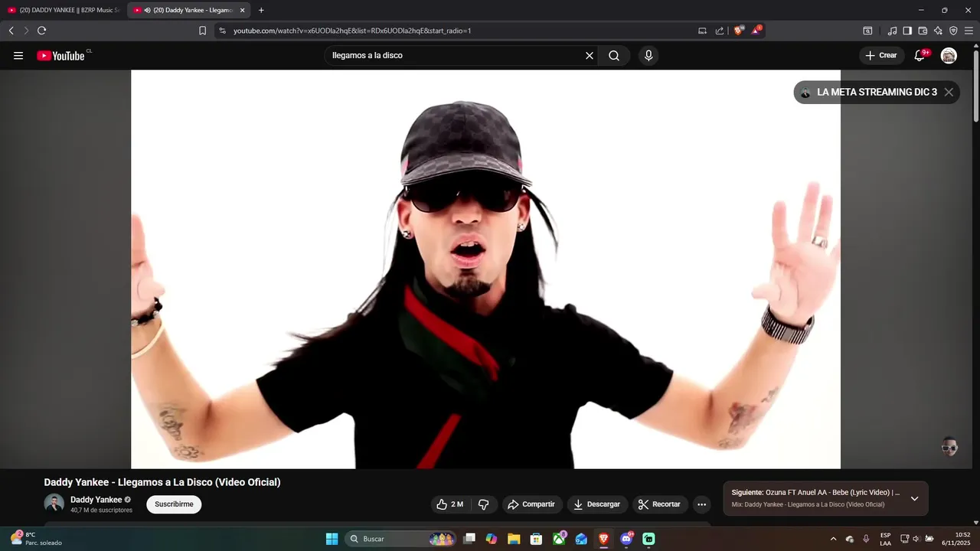Start voice search with microphone icon
The width and height of the screenshot is (980, 551).
[648, 56]
